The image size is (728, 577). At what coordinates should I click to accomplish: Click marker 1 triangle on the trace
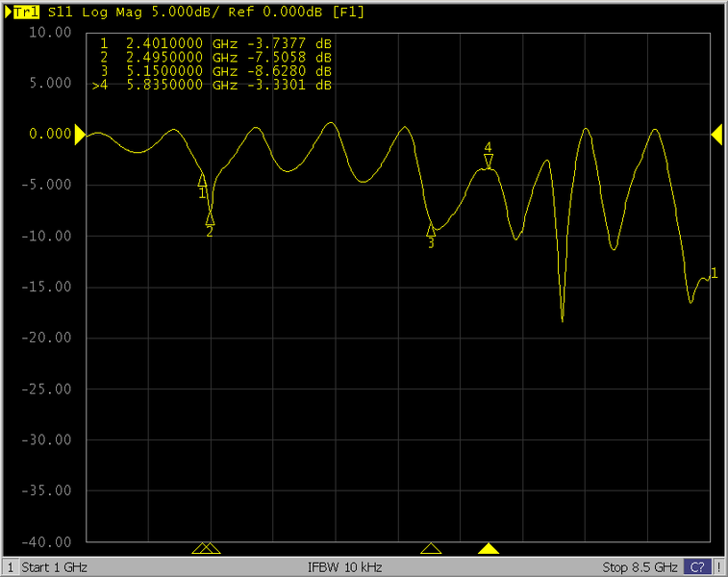tap(202, 180)
